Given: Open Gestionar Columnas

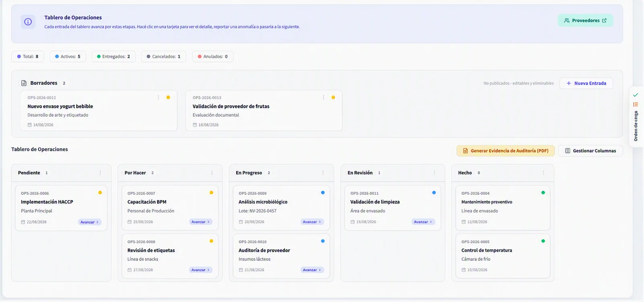Looking at the screenshot, I should coord(590,151).
